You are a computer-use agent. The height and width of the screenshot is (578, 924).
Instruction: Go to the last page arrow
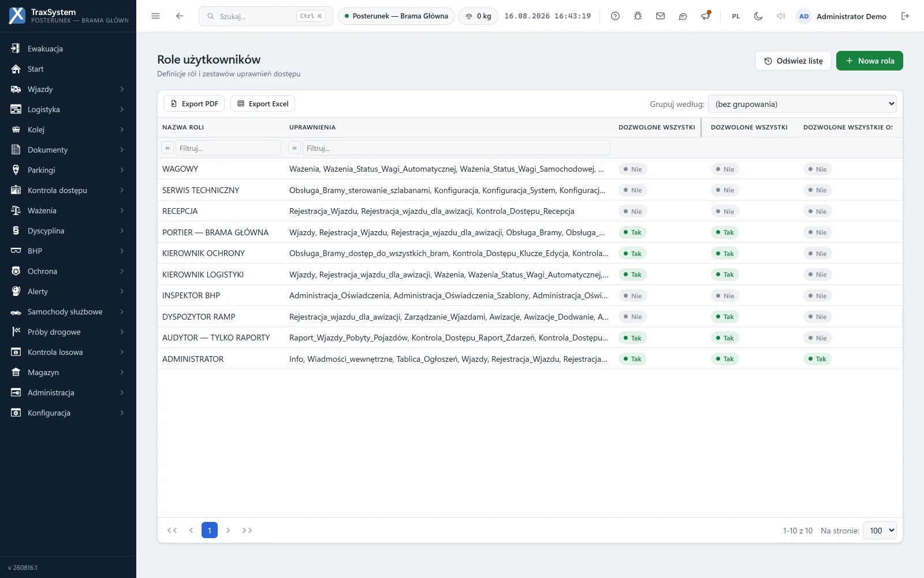pyautogui.click(x=247, y=530)
